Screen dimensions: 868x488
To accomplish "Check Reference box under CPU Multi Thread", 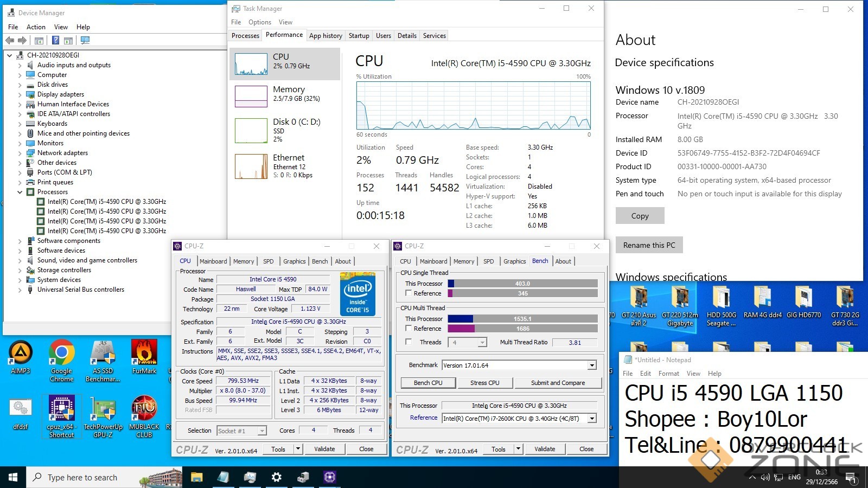I will [409, 329].
